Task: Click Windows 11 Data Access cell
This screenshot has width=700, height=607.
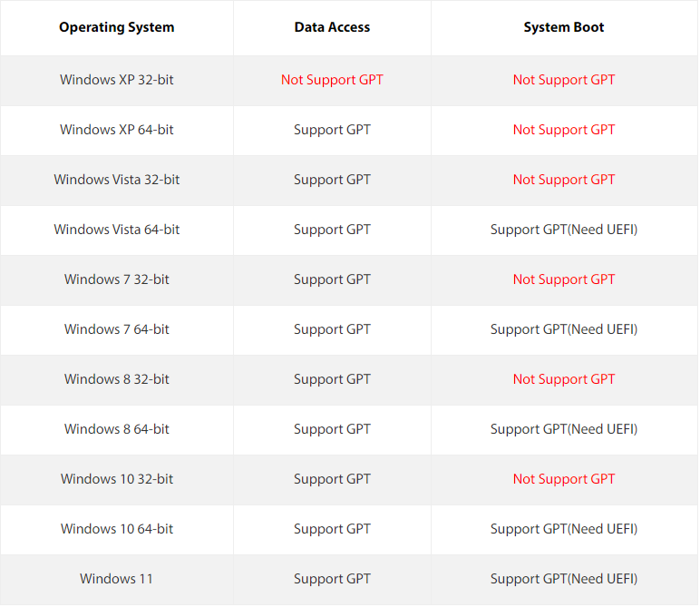Action: (x=332, y=579)
